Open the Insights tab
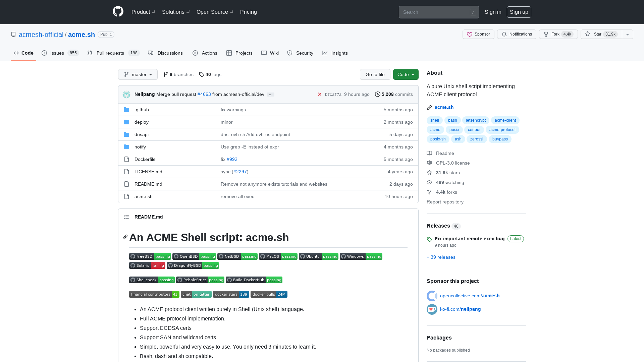The width and height of the screenshot is (644, 362). point(335,53)
